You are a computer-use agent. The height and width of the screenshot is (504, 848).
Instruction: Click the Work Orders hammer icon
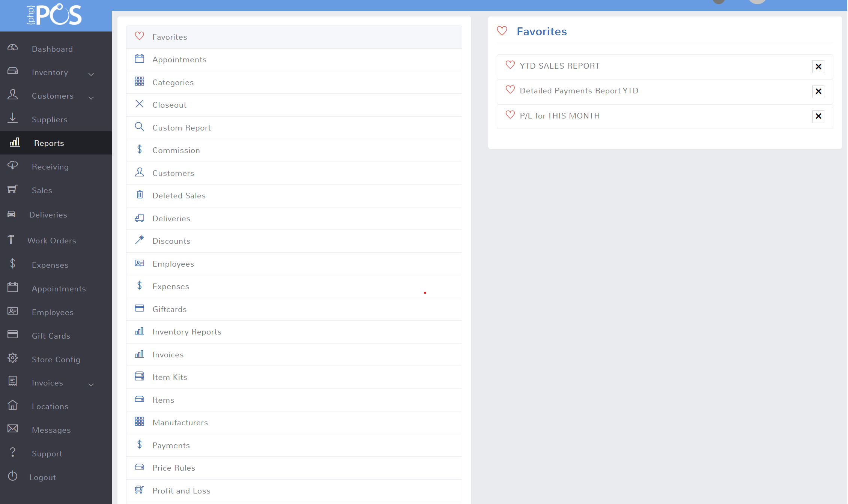coord(11,240)
